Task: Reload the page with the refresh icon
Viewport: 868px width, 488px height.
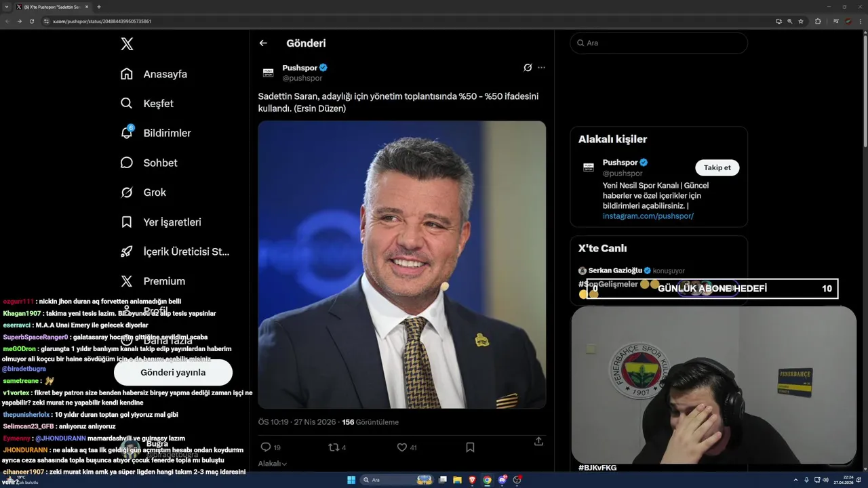Action: (x=31, y=21)
